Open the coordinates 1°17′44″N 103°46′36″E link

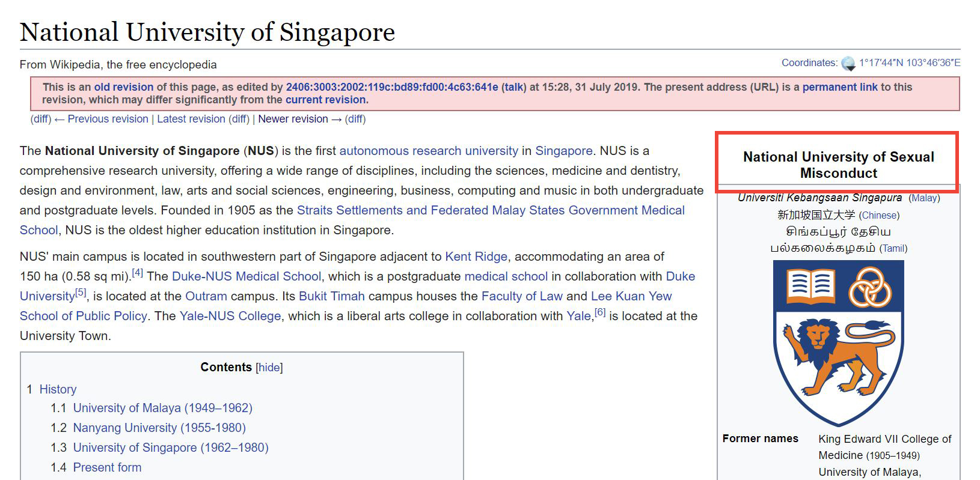click(909, 62)
